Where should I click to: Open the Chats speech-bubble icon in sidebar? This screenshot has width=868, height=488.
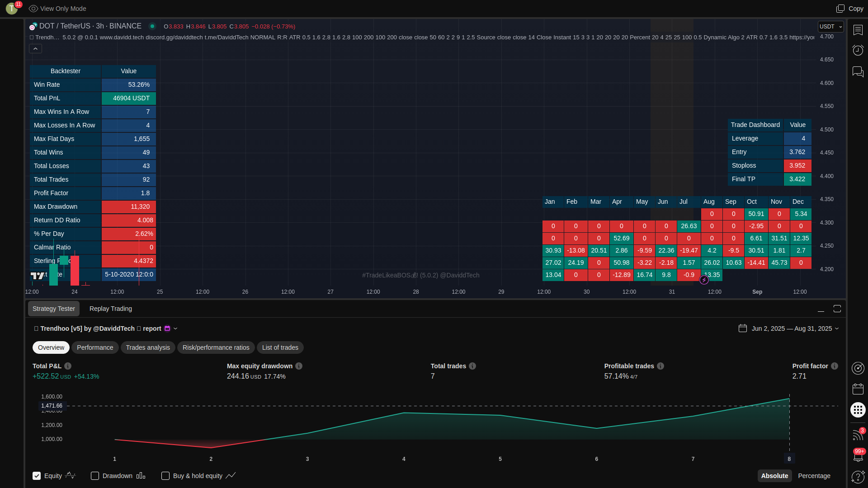pos(858,71)
